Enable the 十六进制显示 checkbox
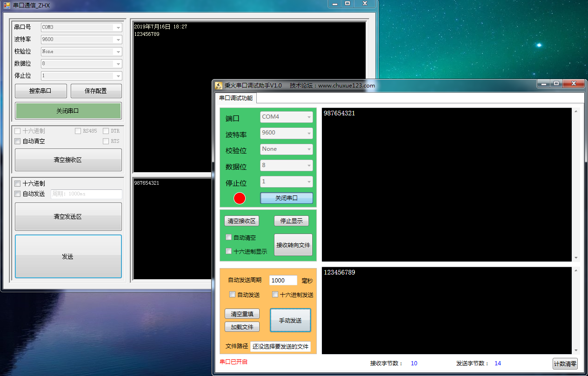Viewport: 588px width, 376px height. [228, 251]
